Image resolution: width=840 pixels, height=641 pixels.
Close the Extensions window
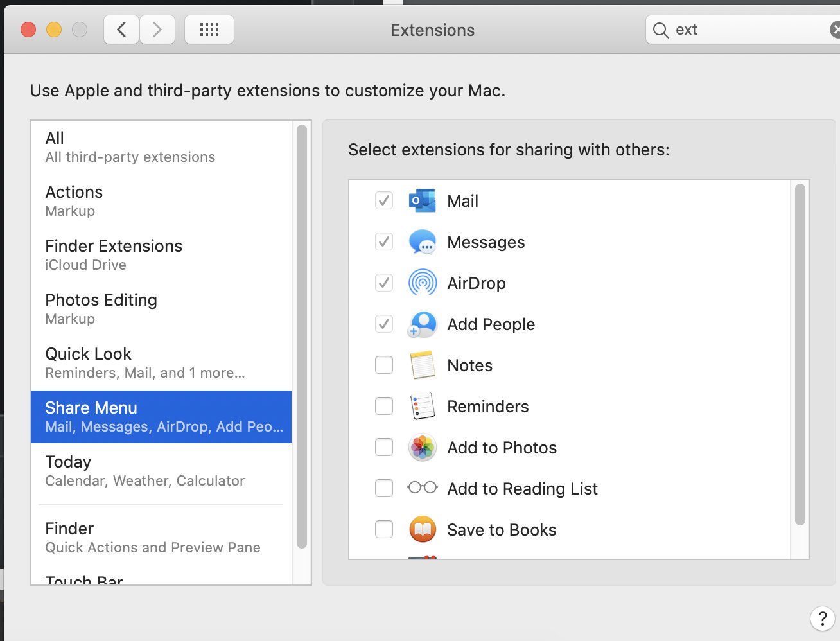tap(28, 30)
